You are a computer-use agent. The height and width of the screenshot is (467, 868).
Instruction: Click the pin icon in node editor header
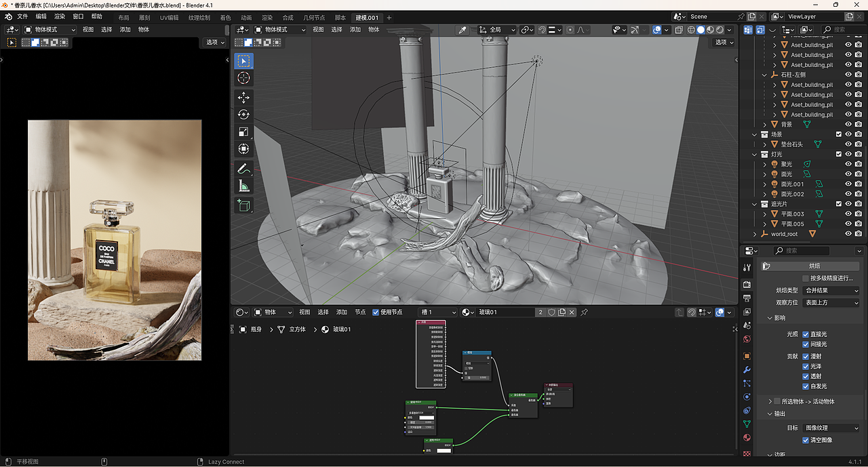click(584, 312)
